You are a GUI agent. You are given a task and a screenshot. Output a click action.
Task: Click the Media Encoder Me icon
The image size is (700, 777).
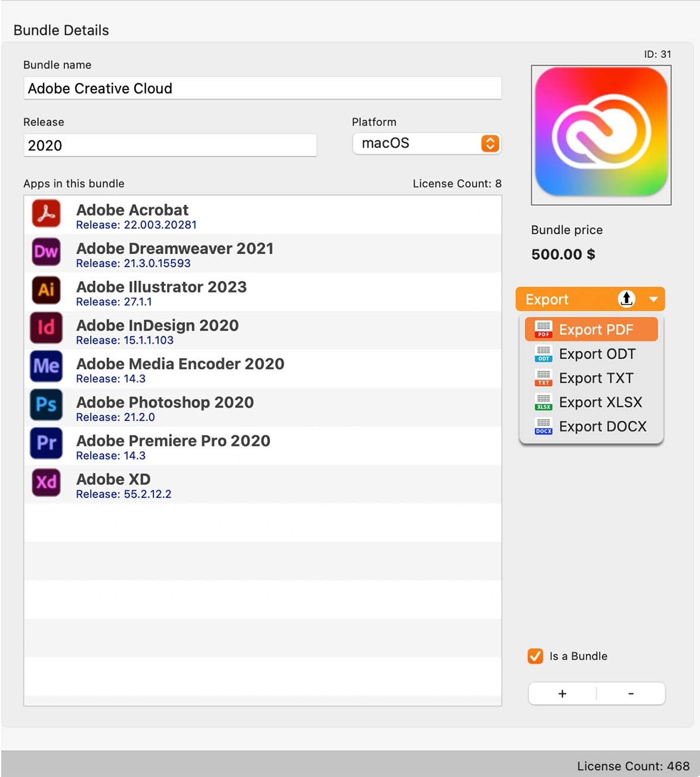46,366
